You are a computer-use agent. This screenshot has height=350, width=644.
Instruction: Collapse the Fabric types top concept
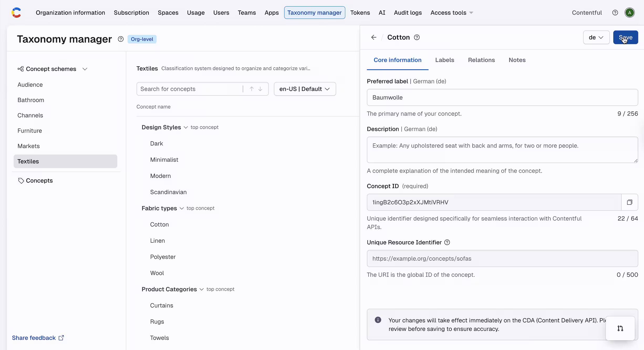[x=181, y=208]
